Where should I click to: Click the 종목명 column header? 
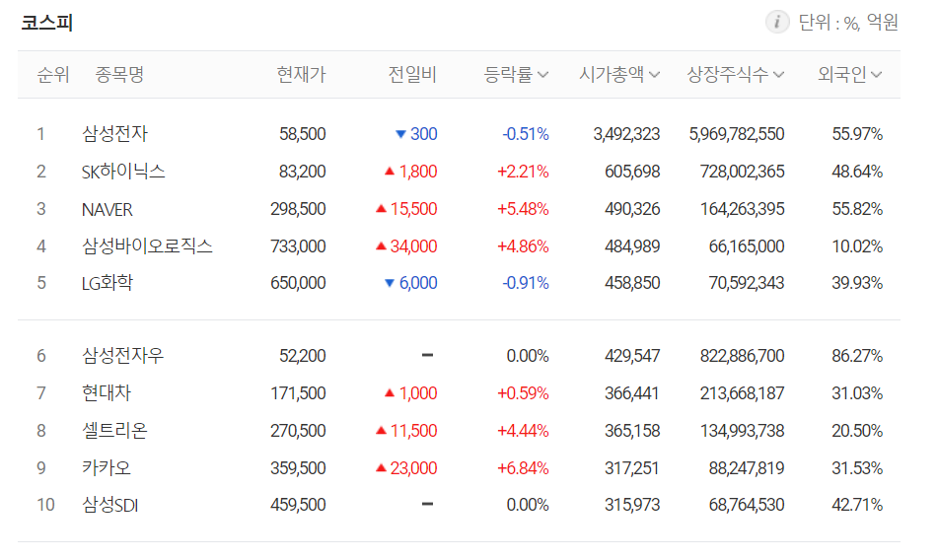tap(119, 75)
